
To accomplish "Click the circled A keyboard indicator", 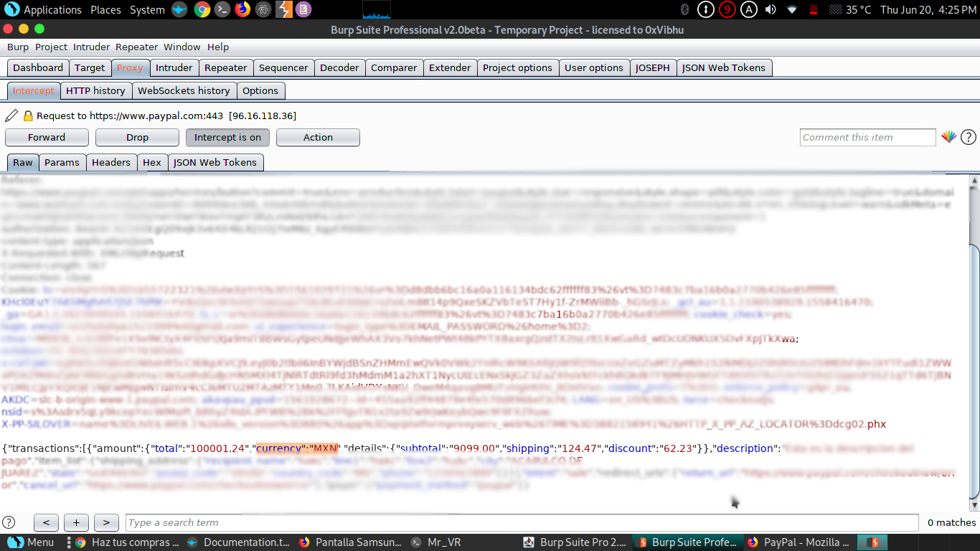I will click(x=749, y=9).
